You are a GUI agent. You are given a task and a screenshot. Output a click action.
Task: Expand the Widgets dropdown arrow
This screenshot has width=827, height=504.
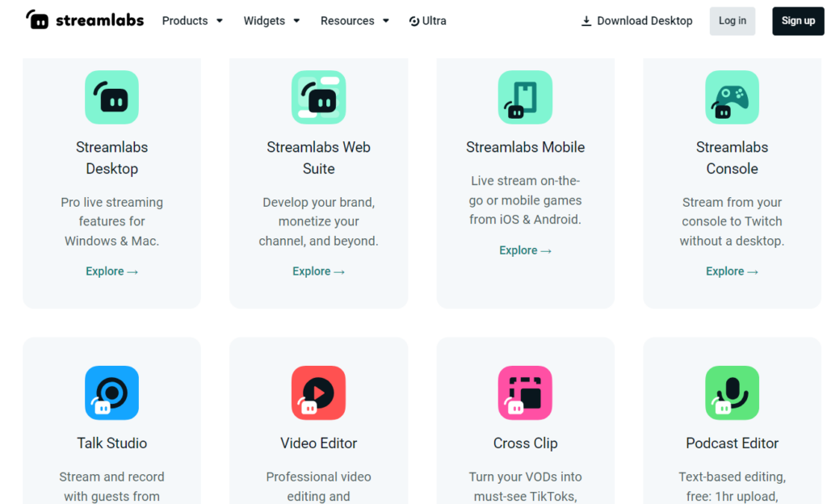click(296, 20)
